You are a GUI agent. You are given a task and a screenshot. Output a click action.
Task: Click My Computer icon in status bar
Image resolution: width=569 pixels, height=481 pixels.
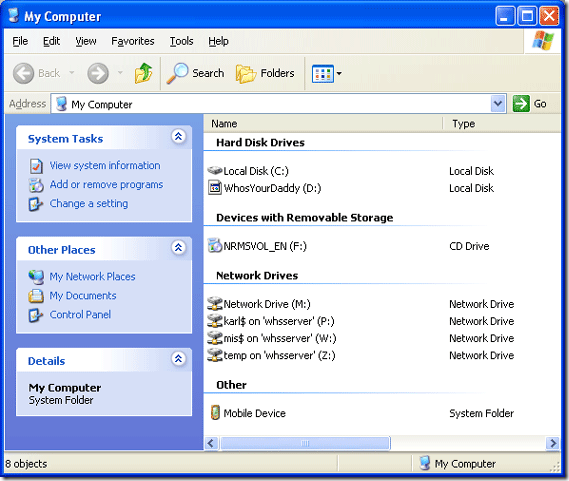click(x=425, y=463)
